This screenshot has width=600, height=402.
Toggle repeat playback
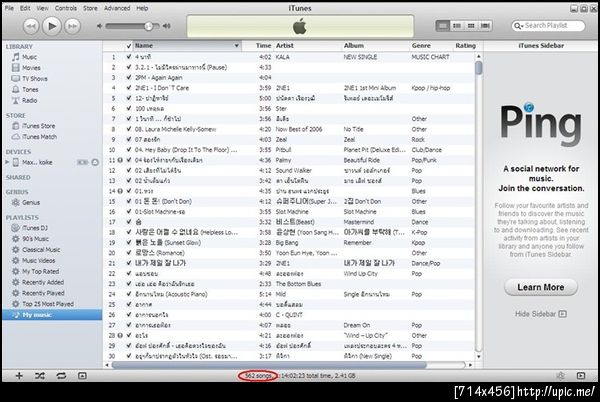tap(61, 376)
